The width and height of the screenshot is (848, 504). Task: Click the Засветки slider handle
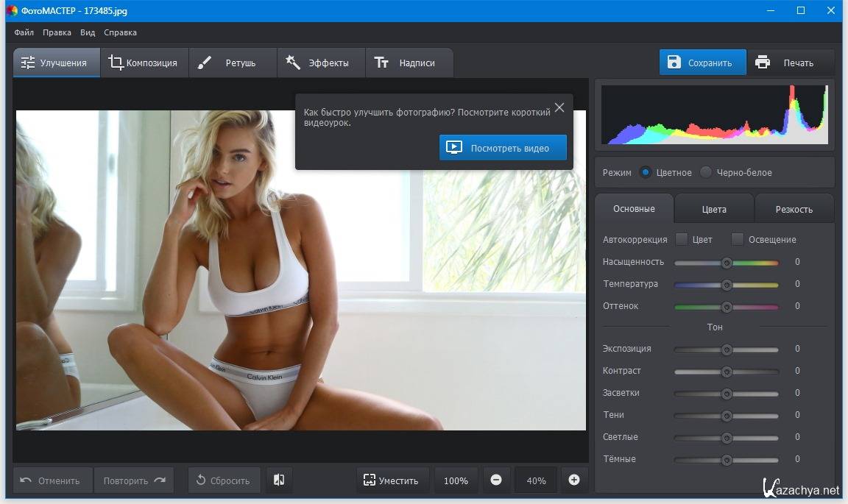[x=727, y=394]
